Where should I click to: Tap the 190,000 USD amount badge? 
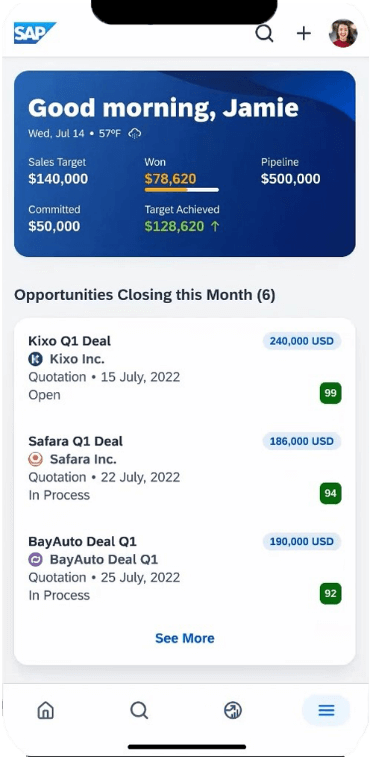point(302,541)
